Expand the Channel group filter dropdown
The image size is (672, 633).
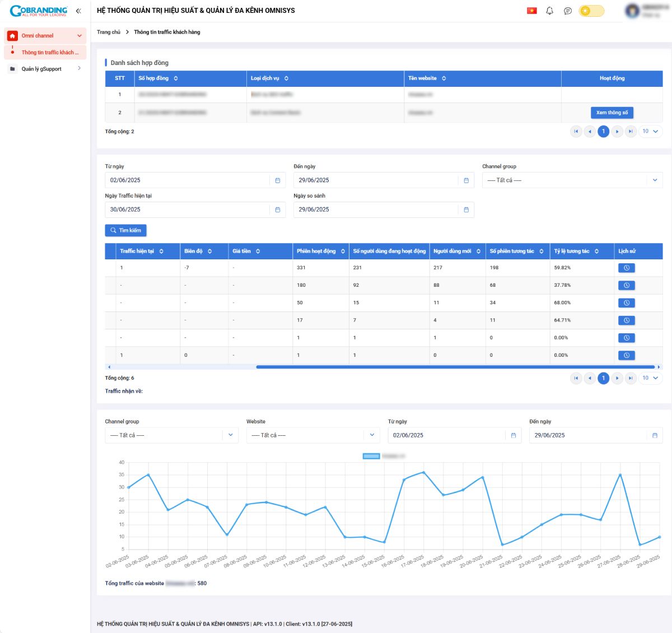[x=572, y=180]
